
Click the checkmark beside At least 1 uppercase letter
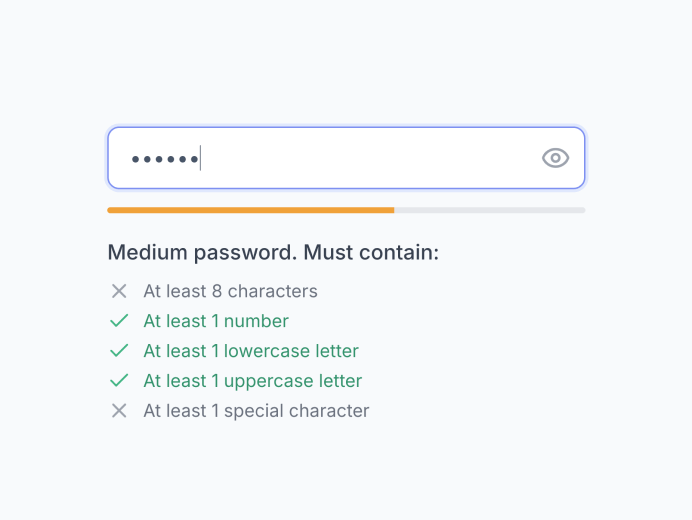click(x=119, y=381)
